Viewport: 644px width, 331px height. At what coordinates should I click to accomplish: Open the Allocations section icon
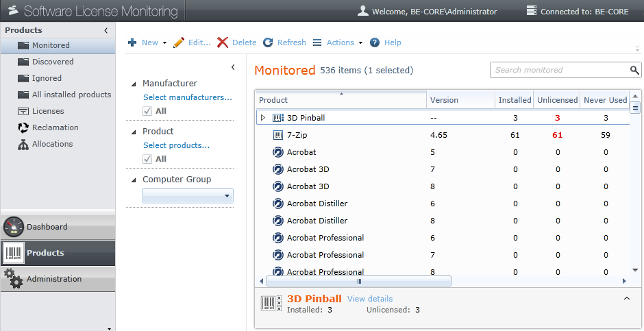[x=23, y=144]
